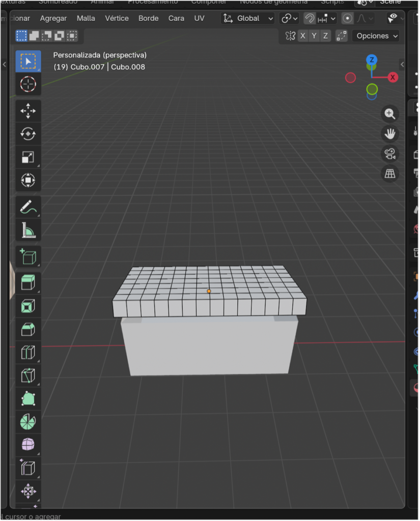Viewport: 420px width, 521px height.
Task: Choose the Extrude Region tool
Action: point(28,282)
